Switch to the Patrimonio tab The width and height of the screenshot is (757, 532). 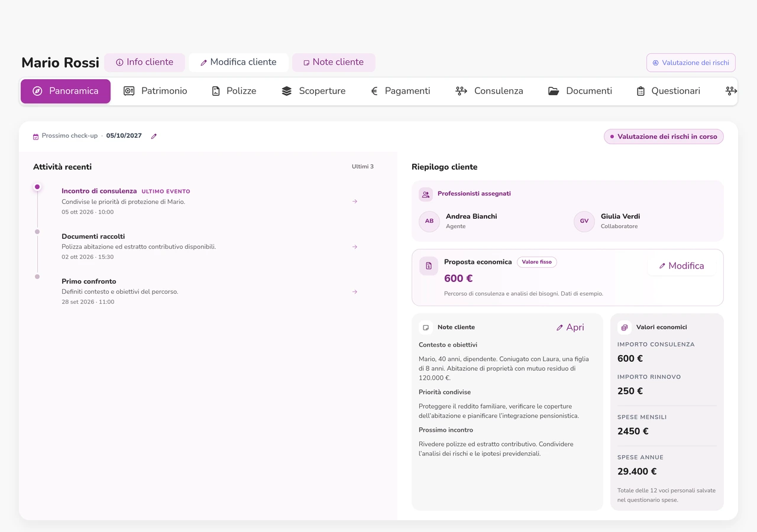155,91
